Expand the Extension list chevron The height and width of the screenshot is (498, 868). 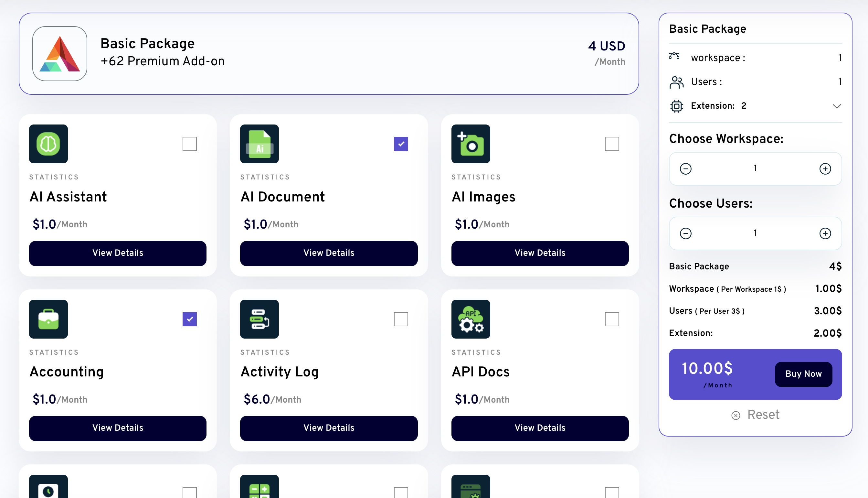[836, 106]
